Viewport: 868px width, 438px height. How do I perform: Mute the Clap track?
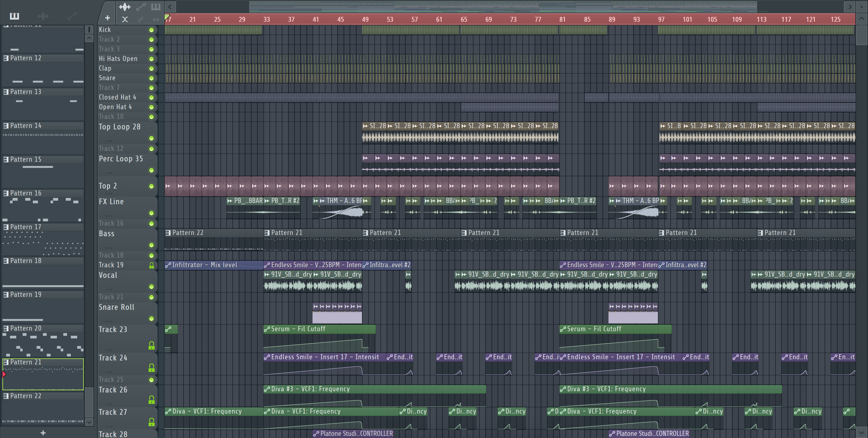(x=152, y=68)
